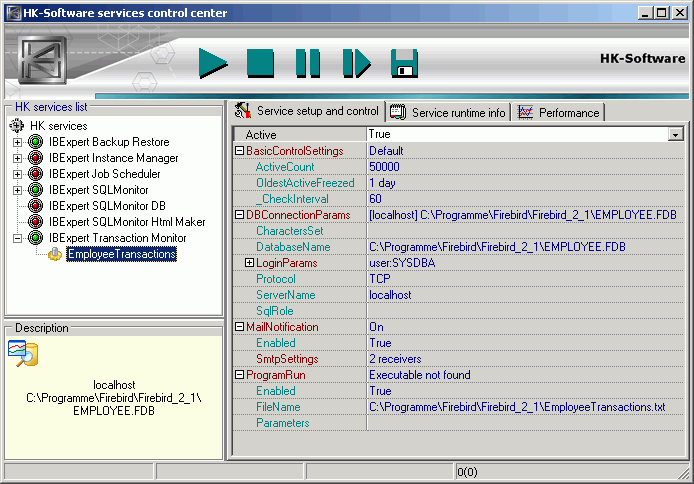694x484 pixels.
Task: Select IBExpert Instance Manager service
Action: point(113,158)
